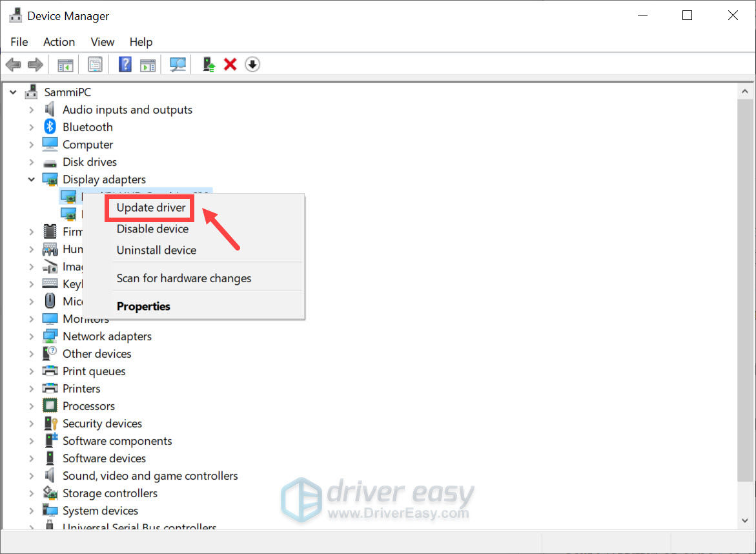Screen dimensions: 756x554
Task: Click the Back arrow toolbar icon
Action: click(13, 64)
